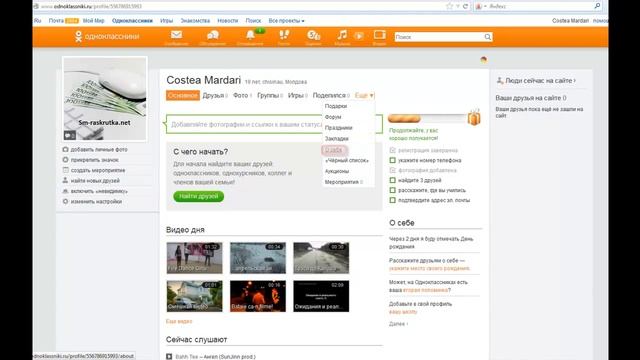This screenshot has height=360, width=640.
Task: Open Люди сейчас на сайте link
Action: pos(540,81)
